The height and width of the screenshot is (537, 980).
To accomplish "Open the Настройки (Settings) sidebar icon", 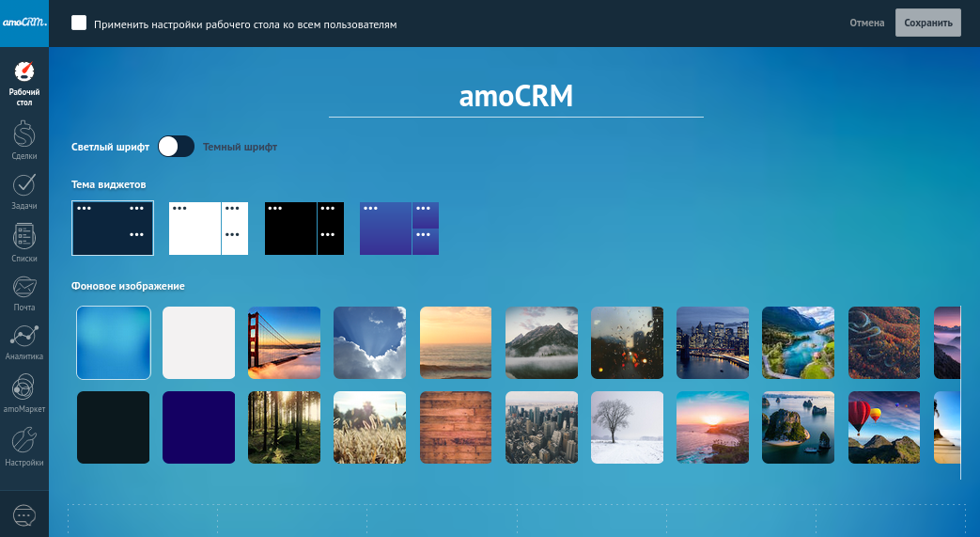I will (x=24, y=445).
